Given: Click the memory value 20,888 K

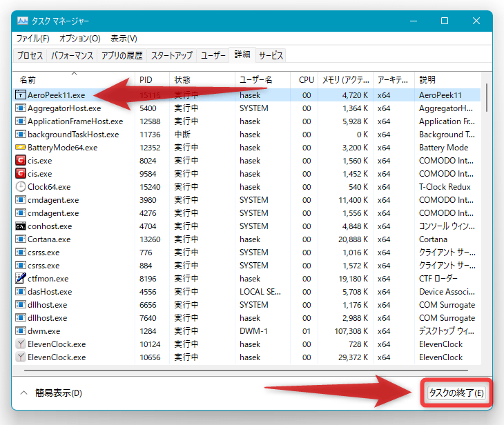Looking at the screenshot, I should point(353,239).
